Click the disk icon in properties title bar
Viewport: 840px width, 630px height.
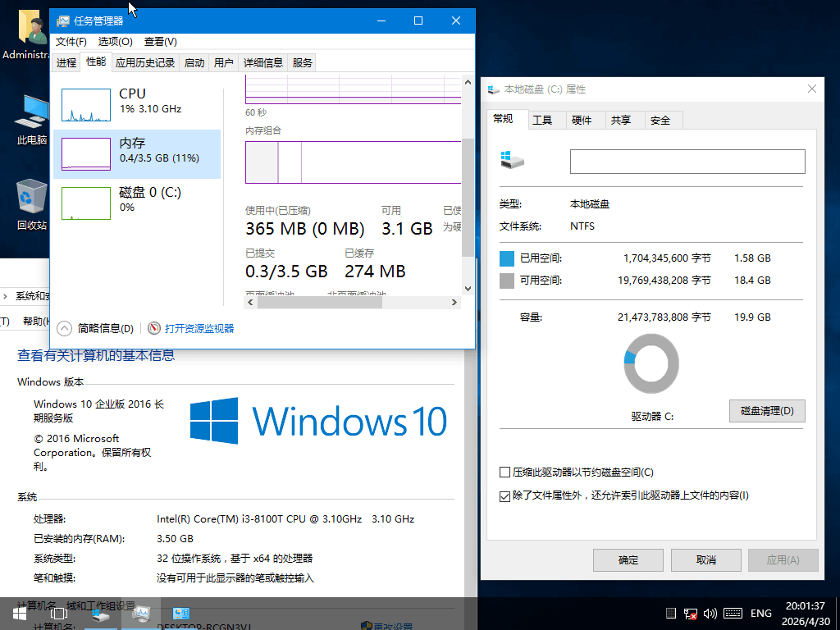(494, 89)
